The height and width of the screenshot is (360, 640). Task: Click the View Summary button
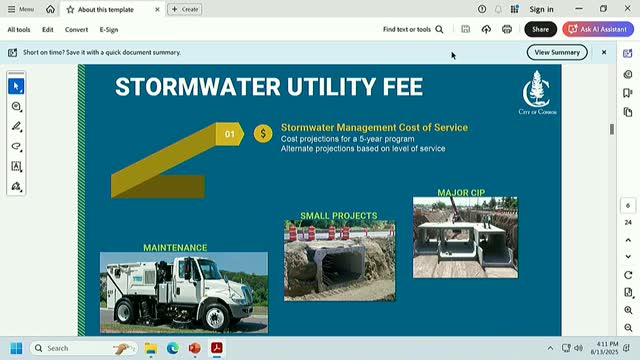click(x=557, y=52)
